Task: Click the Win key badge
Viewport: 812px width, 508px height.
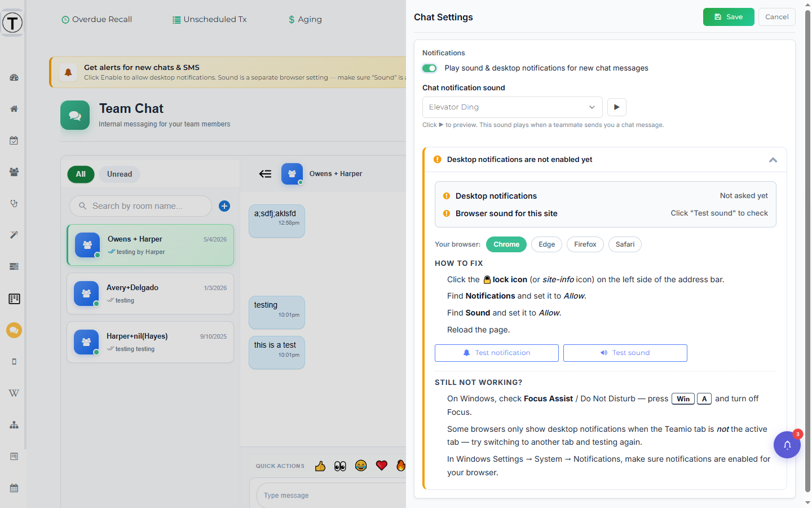Action: point(683,398)
